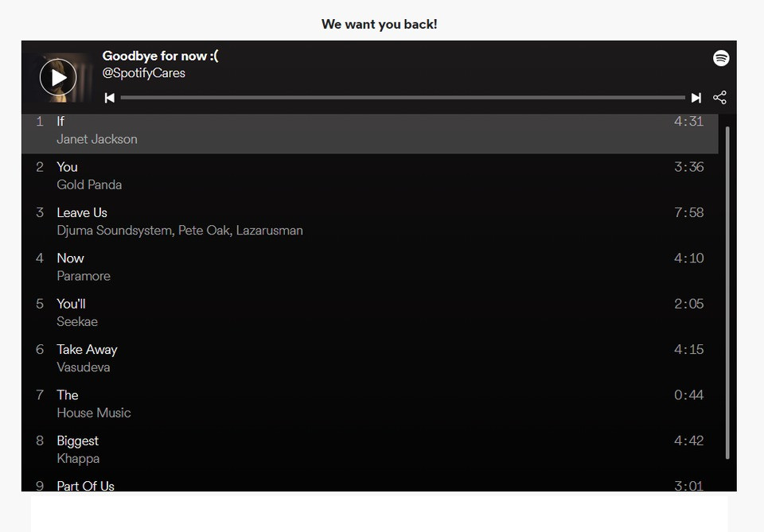Click the 0:44 duration of track 7

pos(688,394)
